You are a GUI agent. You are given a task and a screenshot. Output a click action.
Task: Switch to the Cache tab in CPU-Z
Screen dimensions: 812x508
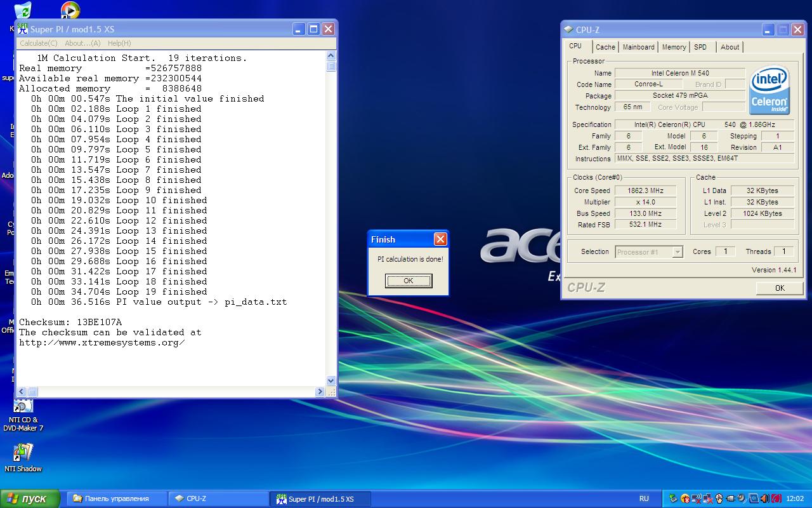coord(605,47)
